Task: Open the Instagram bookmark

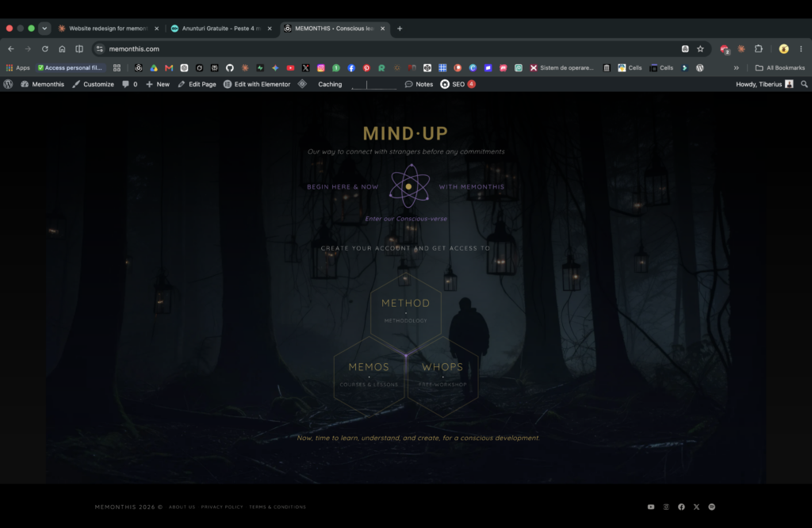Action: (321, 68)
